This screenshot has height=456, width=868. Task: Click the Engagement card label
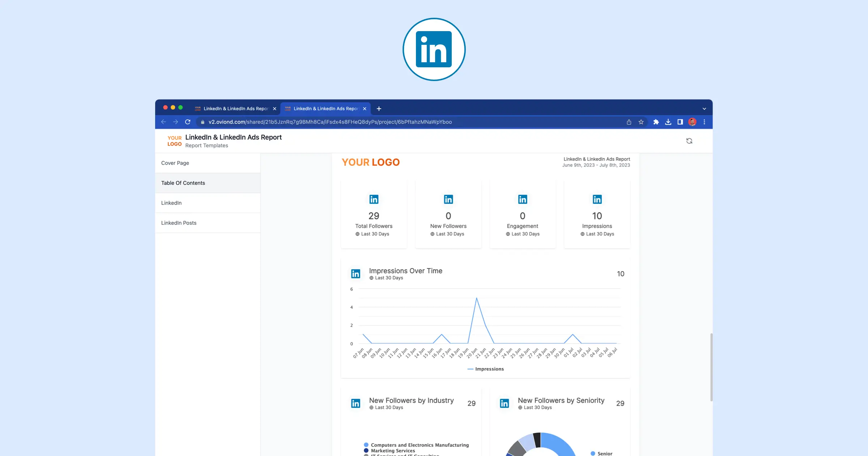coord(523,226)
